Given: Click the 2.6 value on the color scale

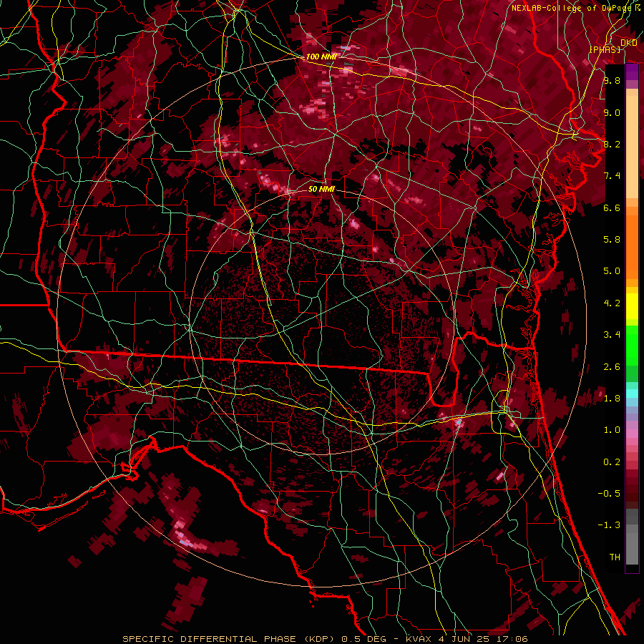Looking at the screenshot, I should (x=612, y=367).
